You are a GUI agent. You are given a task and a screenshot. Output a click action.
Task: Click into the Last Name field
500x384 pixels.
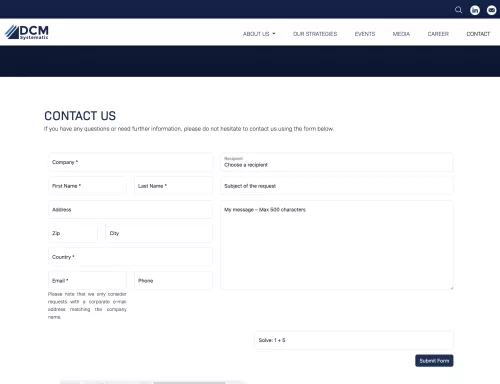click(x=173, y=186)
